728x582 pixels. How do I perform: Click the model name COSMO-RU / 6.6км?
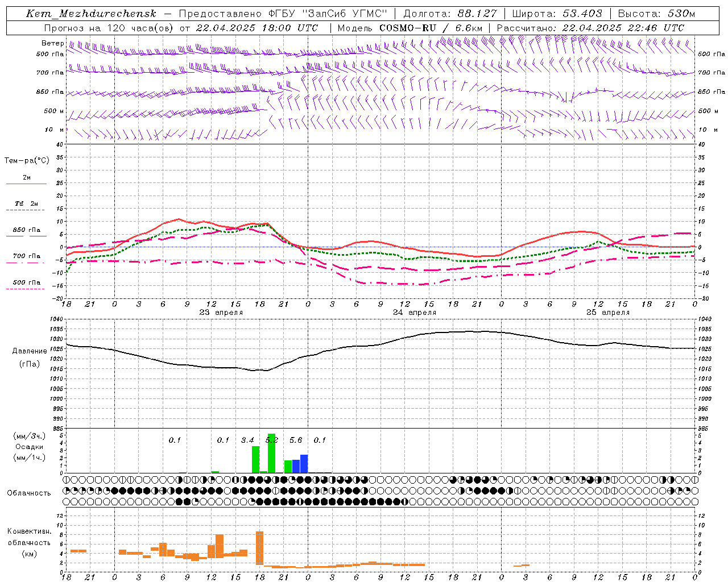click(431, 28)
